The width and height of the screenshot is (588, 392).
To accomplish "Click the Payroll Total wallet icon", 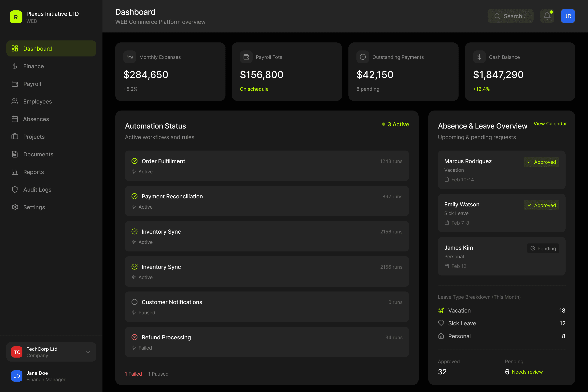I will click(x=246, y=57).
